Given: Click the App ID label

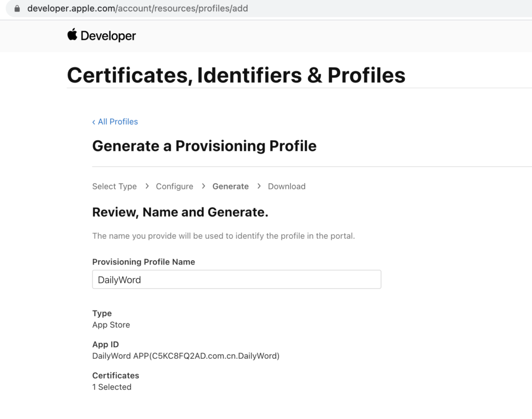Looking at the screenshot, I should [105, 344].
